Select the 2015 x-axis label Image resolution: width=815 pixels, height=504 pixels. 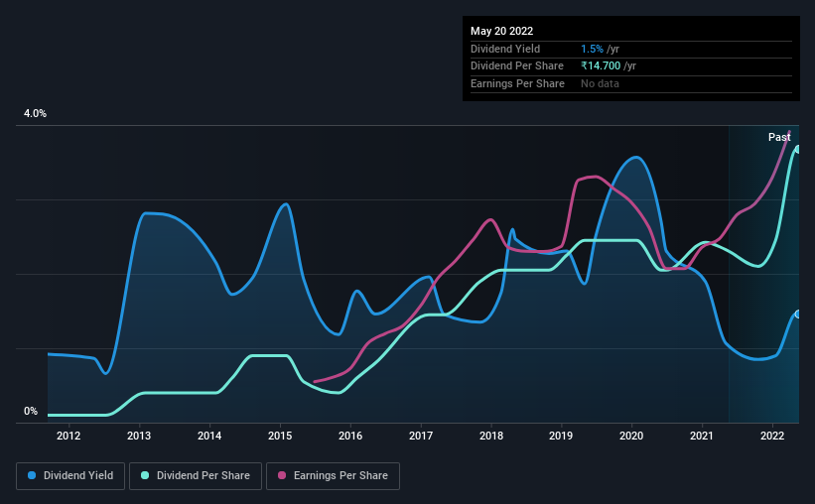click(x=280, y=436)
